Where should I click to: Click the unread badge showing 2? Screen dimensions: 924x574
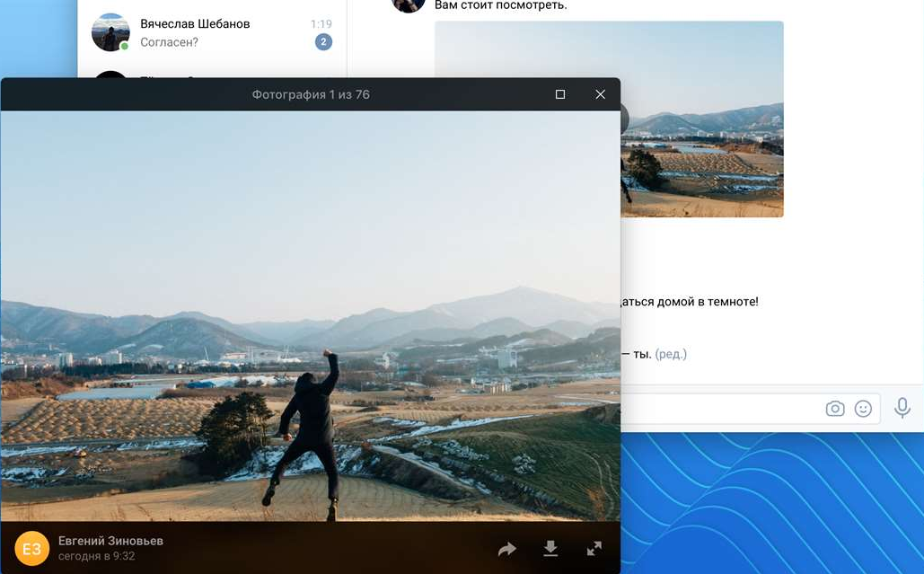(x=323, y=42)
